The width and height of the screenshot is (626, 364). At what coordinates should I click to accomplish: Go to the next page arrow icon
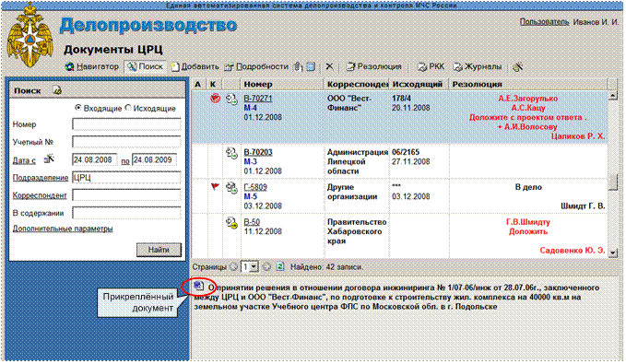(x=267, y=267)
